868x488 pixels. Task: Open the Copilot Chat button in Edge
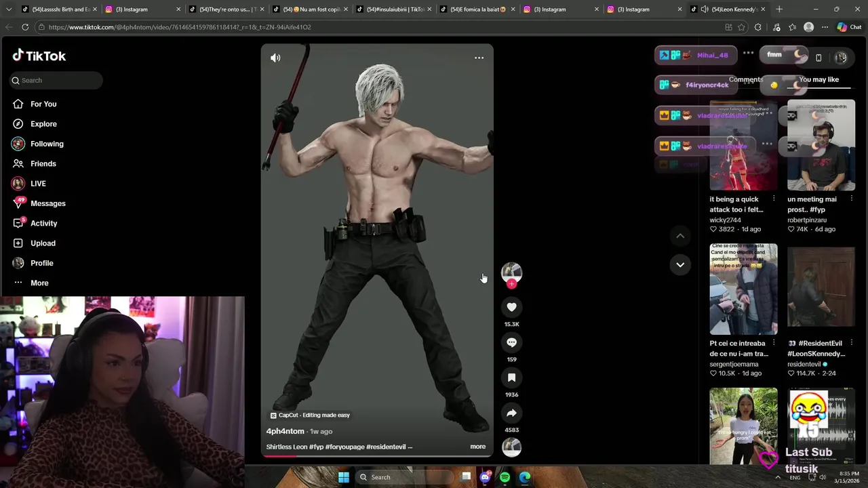tap(848, 27)
